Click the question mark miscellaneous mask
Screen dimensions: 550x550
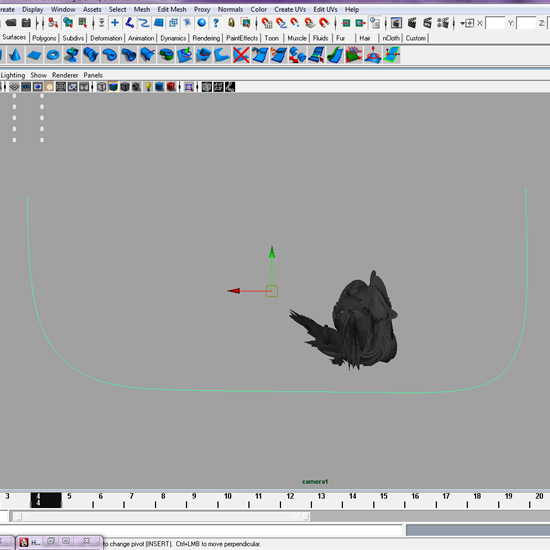pyautogui.click(x=216, y=23)
